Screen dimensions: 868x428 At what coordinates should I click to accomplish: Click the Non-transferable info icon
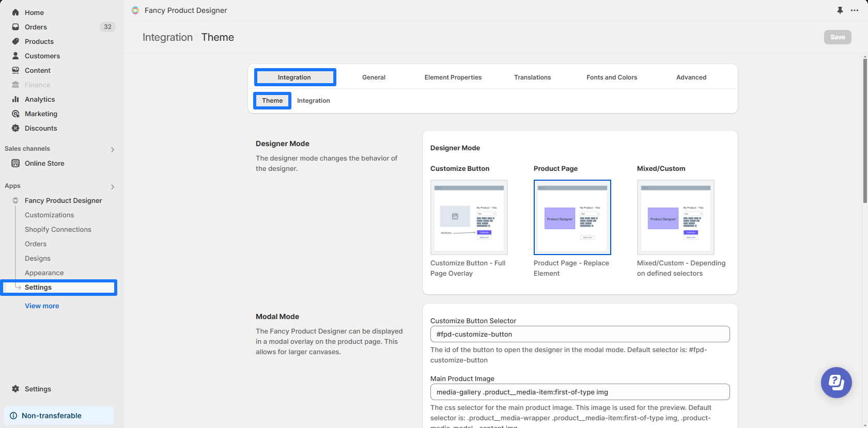click(13, 416)
